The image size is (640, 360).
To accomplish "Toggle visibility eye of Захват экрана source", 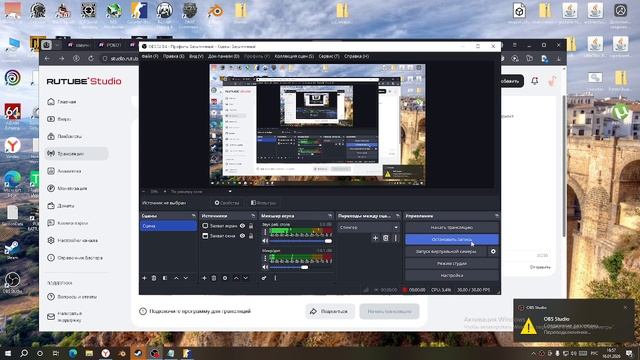I will coord(242,226).
